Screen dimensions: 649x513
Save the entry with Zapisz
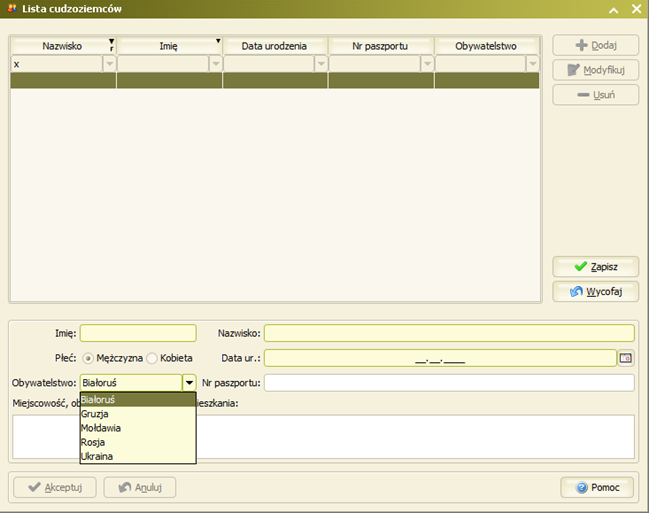point(596,267)
